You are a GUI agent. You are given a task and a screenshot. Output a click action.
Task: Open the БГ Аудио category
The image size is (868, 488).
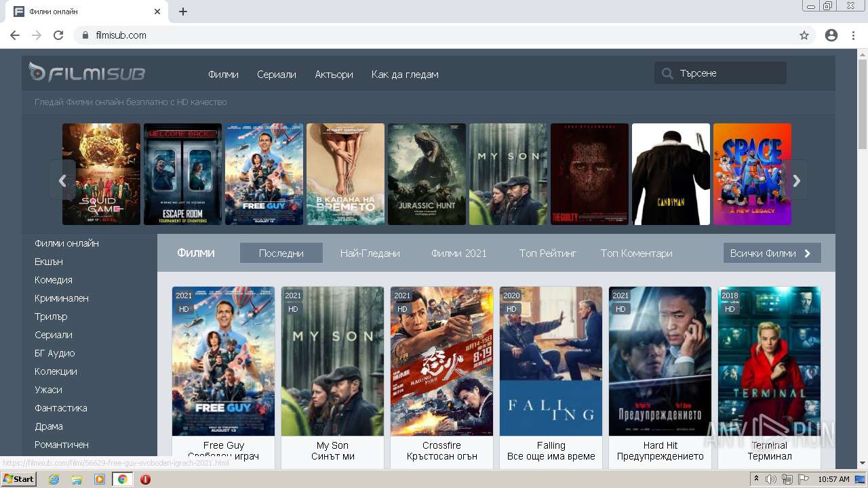(55, 353)
